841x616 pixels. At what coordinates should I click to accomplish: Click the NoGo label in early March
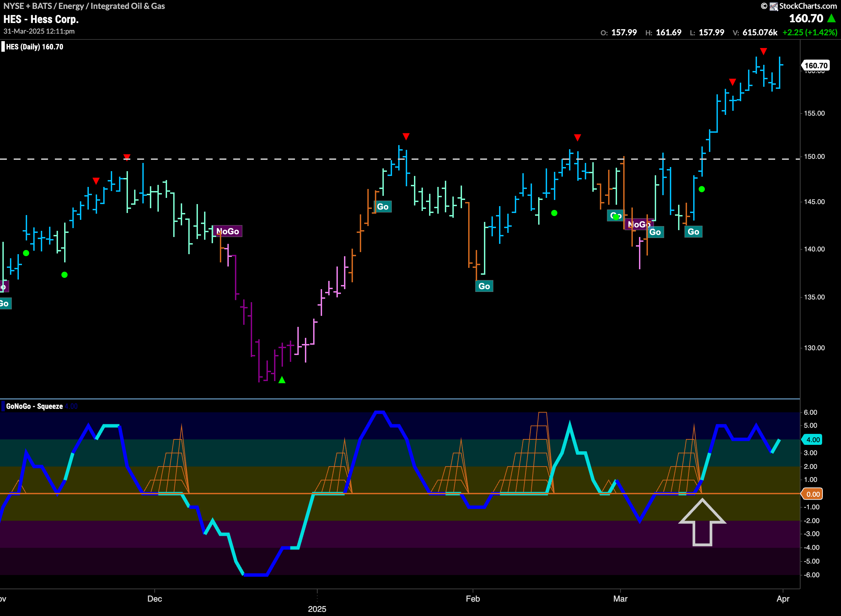[x=639, y=224]
